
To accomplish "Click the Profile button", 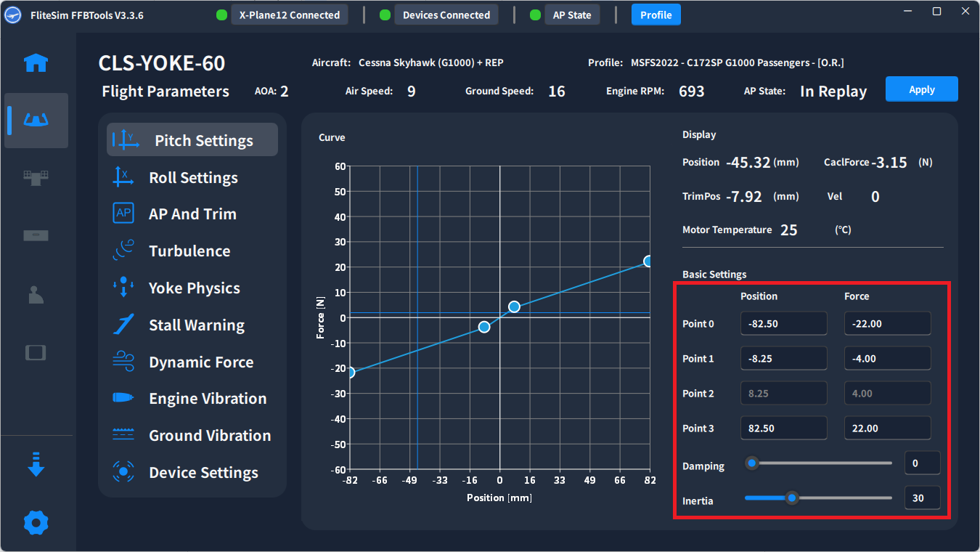I will point(656,15).
